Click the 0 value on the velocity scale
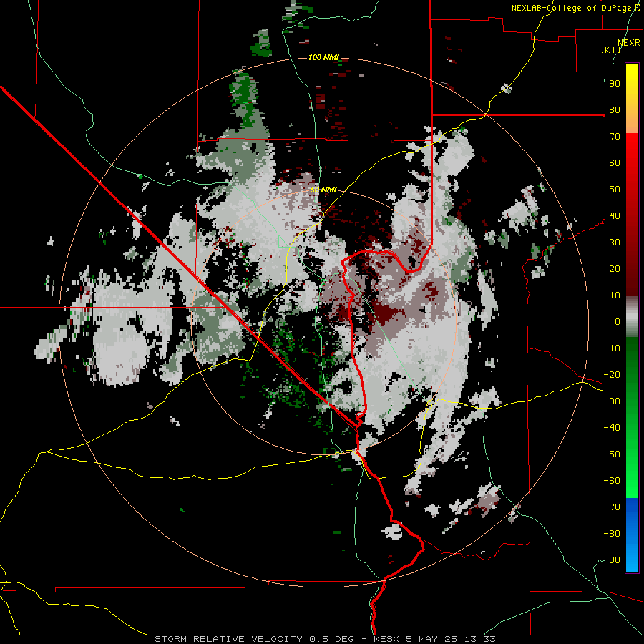The image size is (644, 644). pyautogui.click(x=618, y=322)
